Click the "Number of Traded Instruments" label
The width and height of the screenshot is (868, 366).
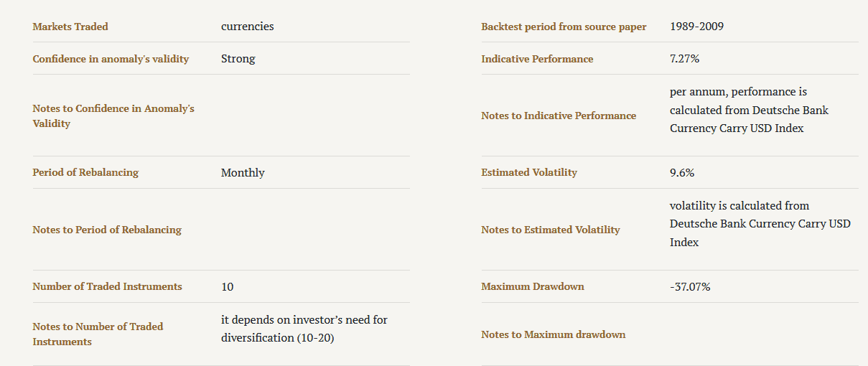point(107,286)
